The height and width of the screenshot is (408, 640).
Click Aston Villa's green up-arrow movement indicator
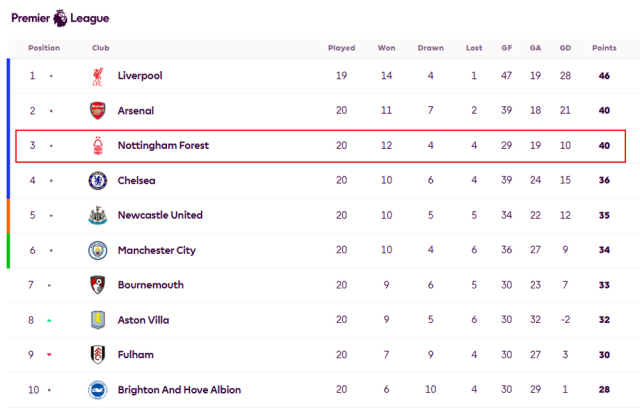pos(50,320)
